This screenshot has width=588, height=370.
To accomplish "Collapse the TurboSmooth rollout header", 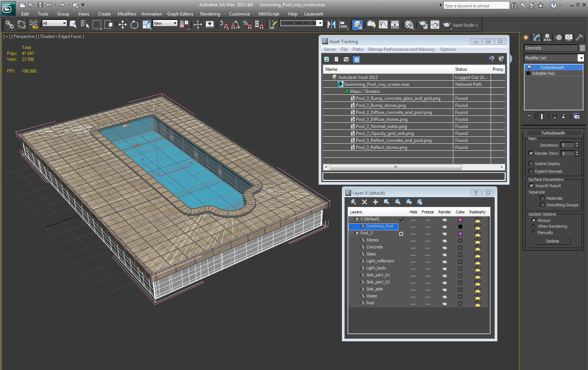I will [x=553, y=133].
